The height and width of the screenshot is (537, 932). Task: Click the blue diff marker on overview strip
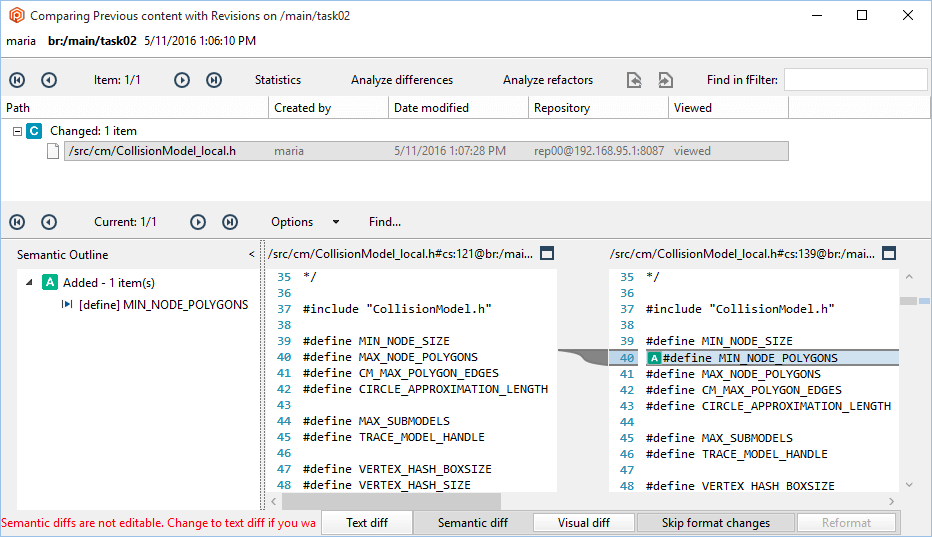coord(924,301)
